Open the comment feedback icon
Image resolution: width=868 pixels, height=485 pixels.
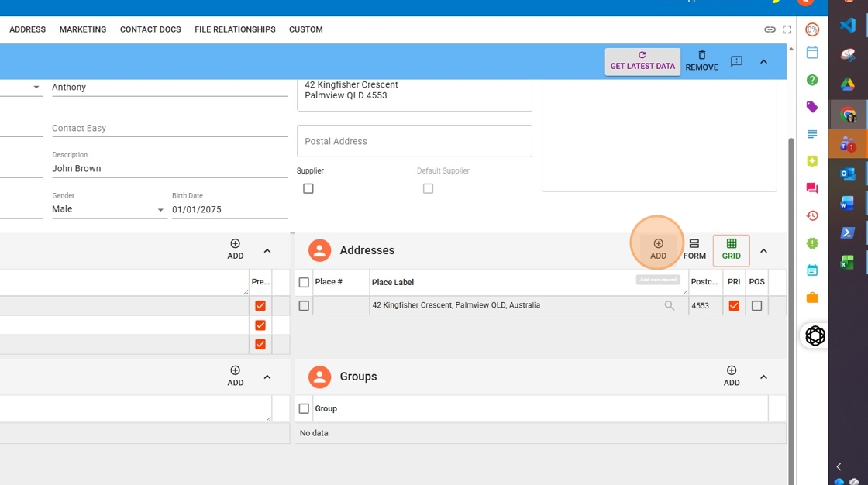[736, 61]
